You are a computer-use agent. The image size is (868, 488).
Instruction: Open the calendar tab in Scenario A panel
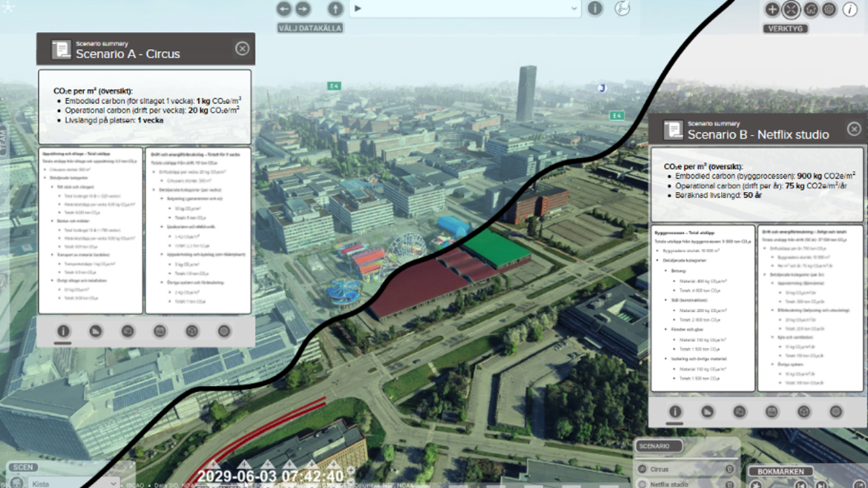point(160,331)
